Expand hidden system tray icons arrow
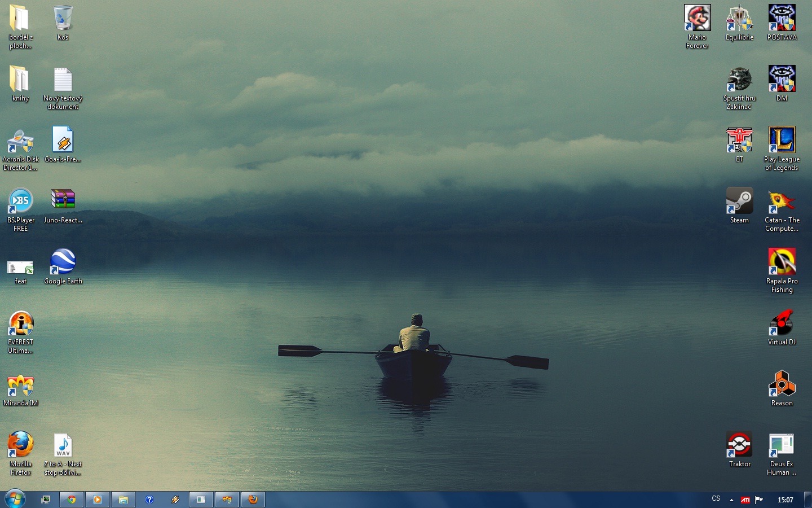The height and width of the screenshot is (508, 812). tap(731, 500)
